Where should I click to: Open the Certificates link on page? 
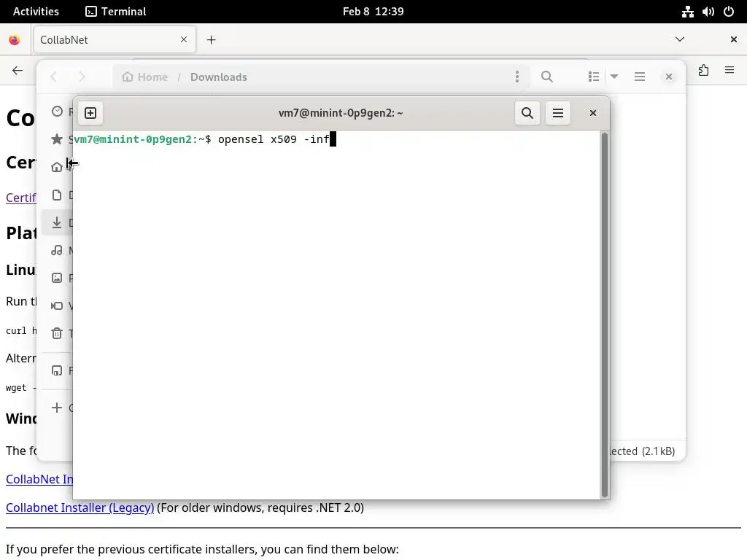[x=21, y=198]
